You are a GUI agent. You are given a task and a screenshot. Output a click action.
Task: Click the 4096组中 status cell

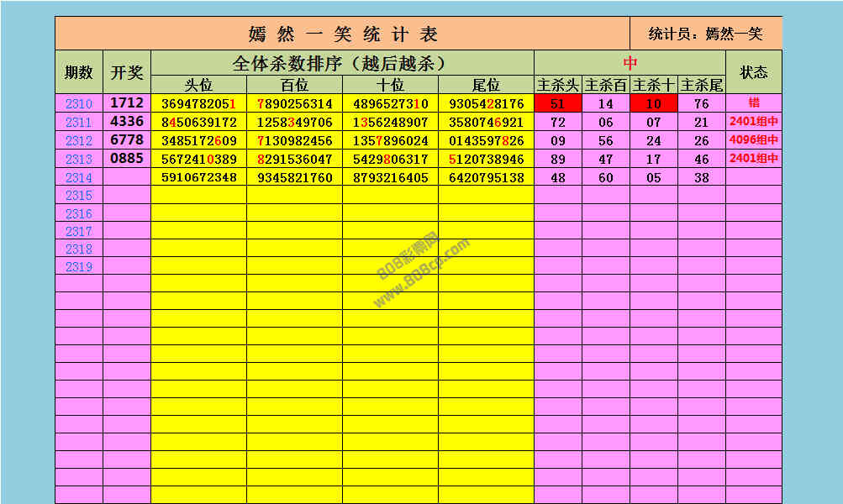pyautogui.click(x=753, y=140)
